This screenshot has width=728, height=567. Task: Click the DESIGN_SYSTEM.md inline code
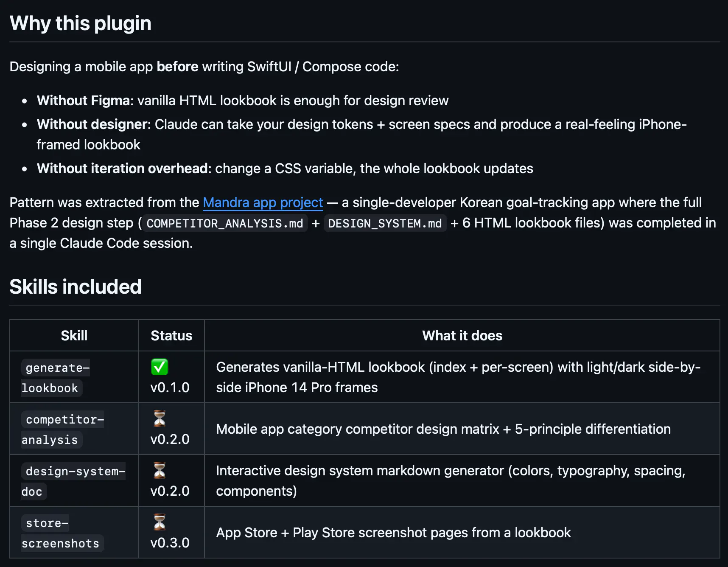(385, 223)
